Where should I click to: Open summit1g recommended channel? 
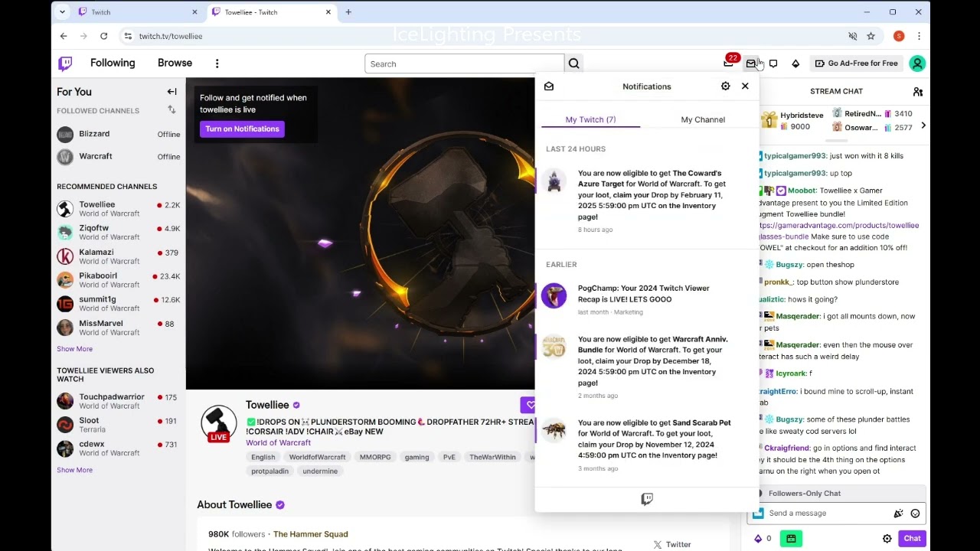point(119,303)
